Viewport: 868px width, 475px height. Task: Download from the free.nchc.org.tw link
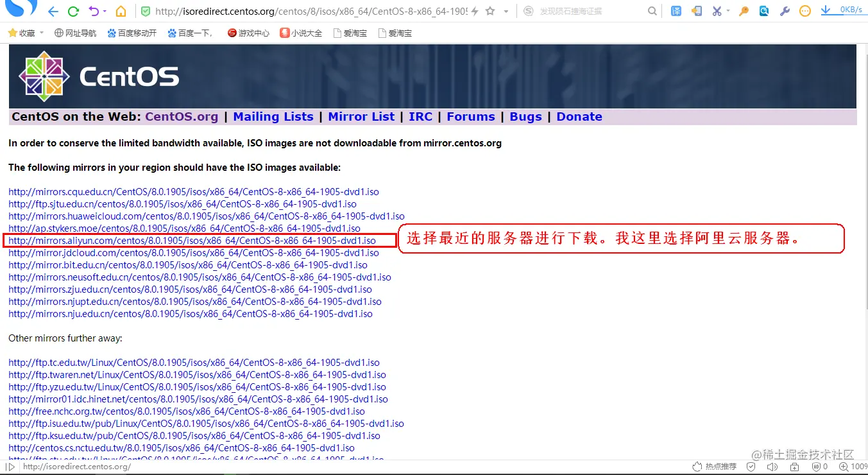(x=187, y=411)
